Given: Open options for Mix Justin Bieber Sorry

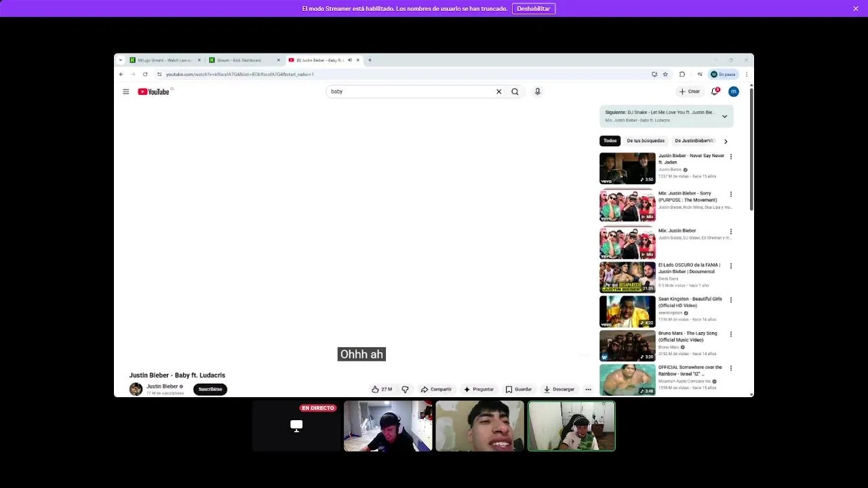Looking at the screenshot, I should coord(730,195).
